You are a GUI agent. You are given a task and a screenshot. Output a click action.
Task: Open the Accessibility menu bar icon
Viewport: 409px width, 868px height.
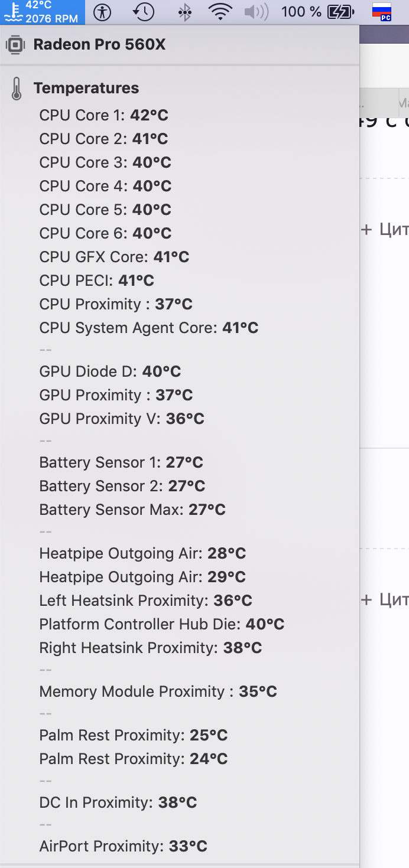pos(102,12)
